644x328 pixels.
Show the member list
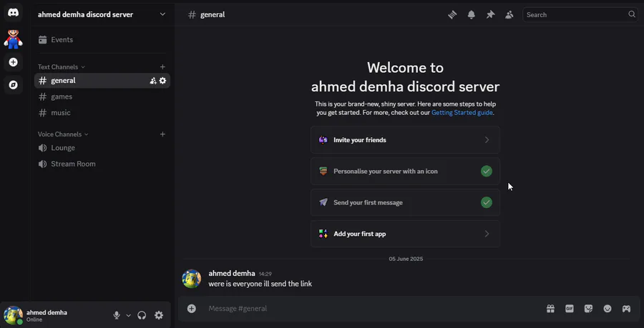coord(509,14)
